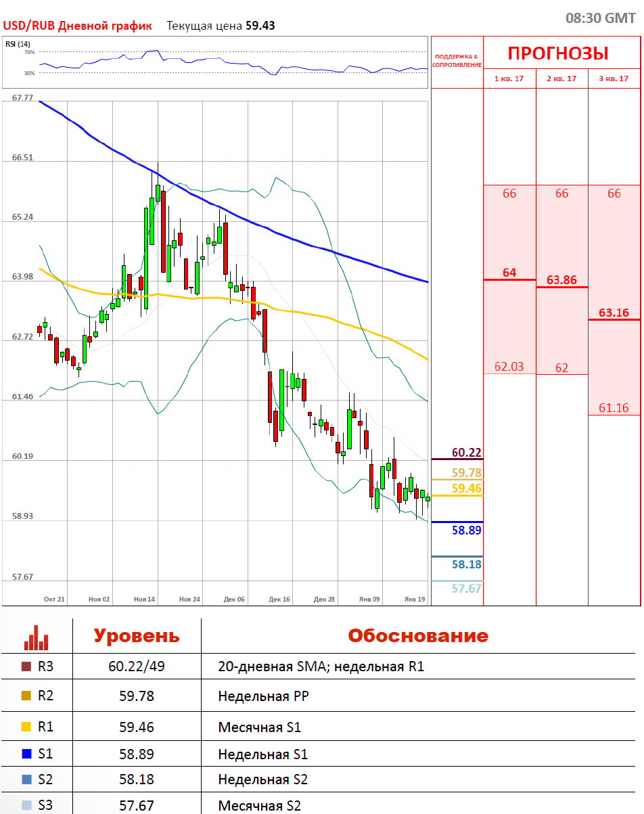Screen dimensions: 644x814
Task: Open the 1 кв. 17 forecast column header
Action: coord(509,78)
